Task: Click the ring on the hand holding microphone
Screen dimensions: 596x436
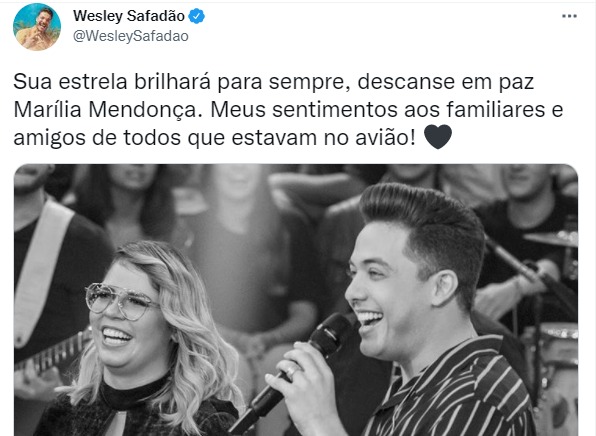Action: (292, 371)
